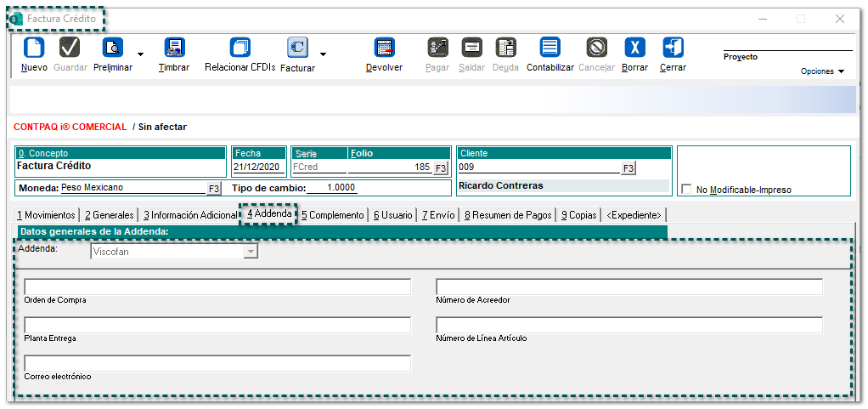Click the Facturar toolbar icon
The height and width of the screenshot is (409, 868).
[x=297, y=48]
